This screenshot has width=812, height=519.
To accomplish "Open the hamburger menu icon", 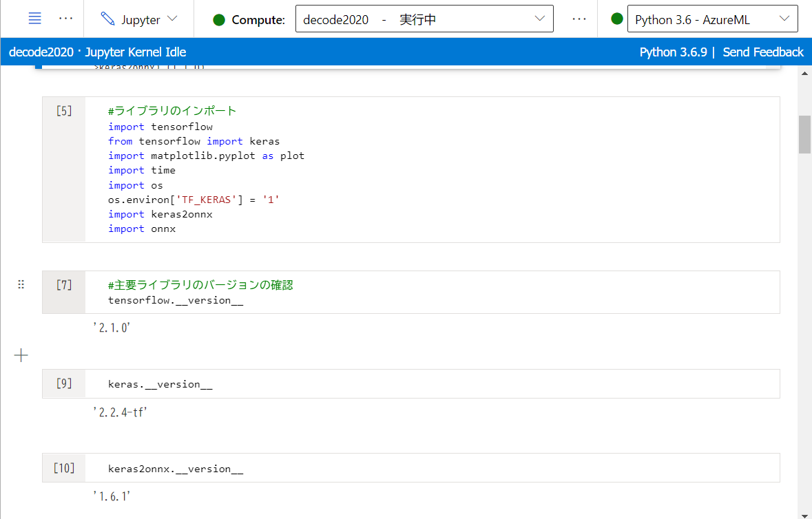I will [34, 19].
